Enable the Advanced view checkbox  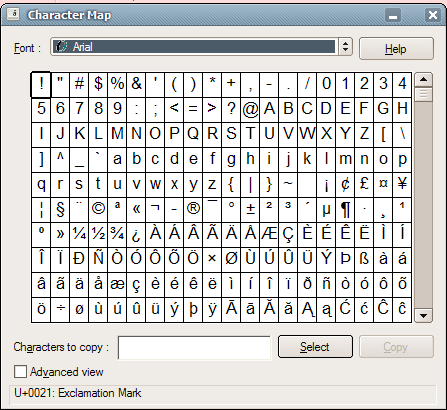pyautogui.click(x=20, y=371)
